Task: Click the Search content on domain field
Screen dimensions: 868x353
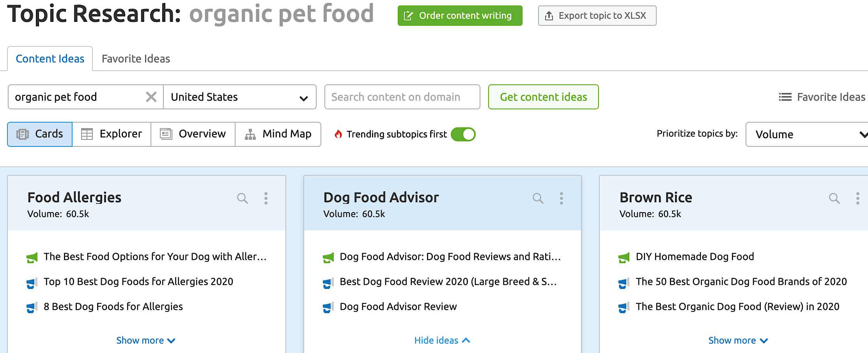Action: 402,97
